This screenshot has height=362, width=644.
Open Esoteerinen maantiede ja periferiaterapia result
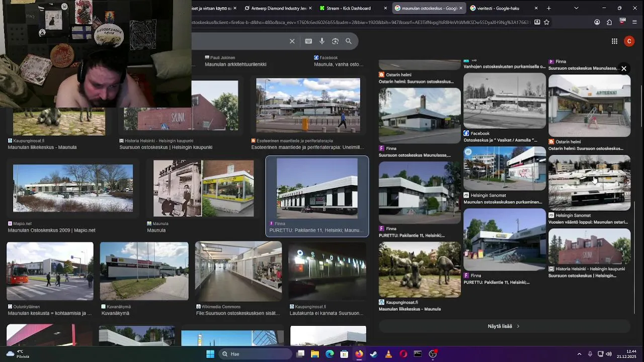[x=307, y=147]
